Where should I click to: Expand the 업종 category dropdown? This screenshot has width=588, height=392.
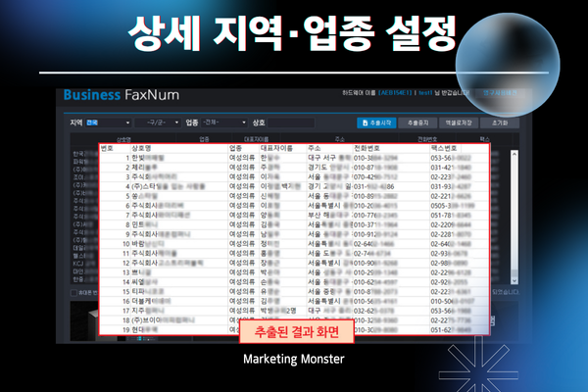(x=224, y=122)
